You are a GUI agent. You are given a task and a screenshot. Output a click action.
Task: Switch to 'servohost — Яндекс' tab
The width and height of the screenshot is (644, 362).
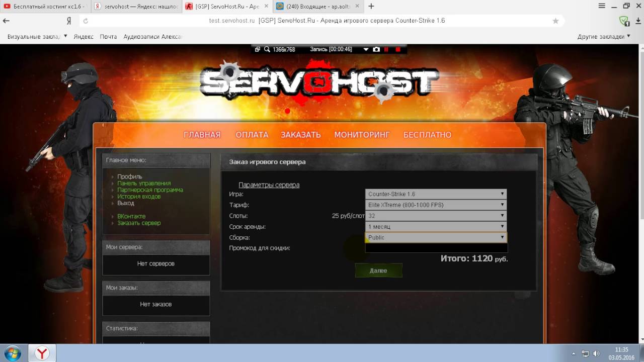tap(136, 7)
